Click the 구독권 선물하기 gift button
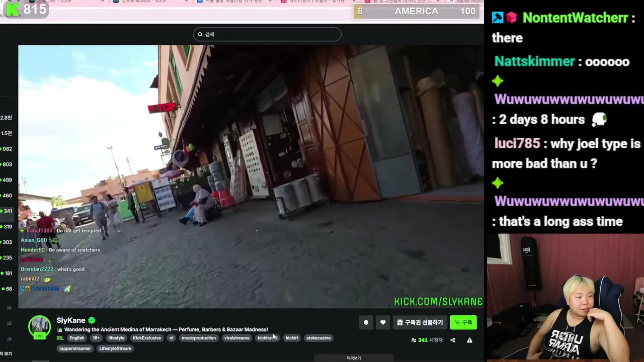 point(420,323)
